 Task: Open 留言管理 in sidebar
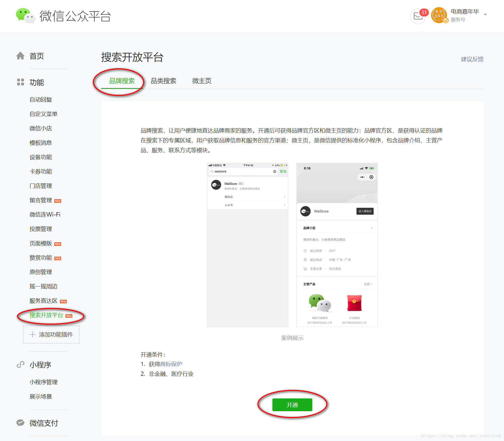41,200
